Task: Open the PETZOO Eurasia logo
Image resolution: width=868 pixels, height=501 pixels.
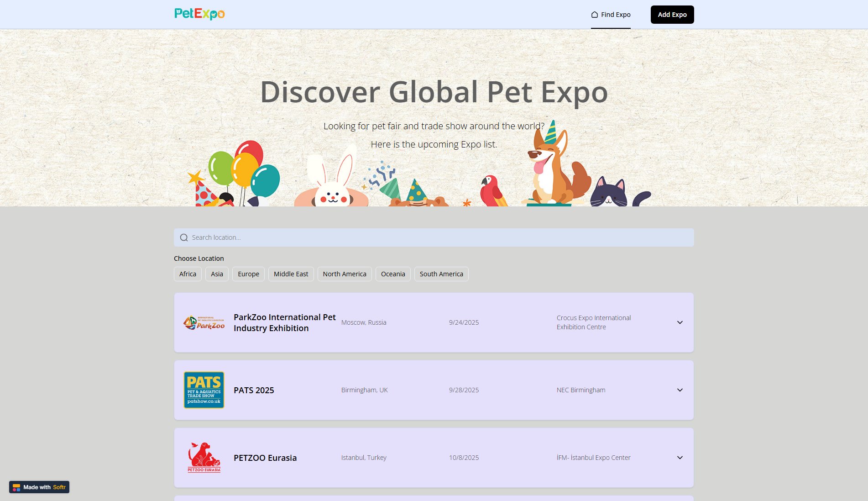Action: pos(204,458)
